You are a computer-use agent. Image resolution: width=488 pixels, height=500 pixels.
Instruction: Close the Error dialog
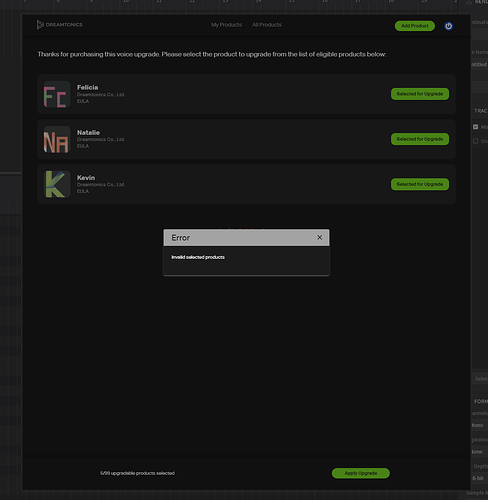(319, 237)
